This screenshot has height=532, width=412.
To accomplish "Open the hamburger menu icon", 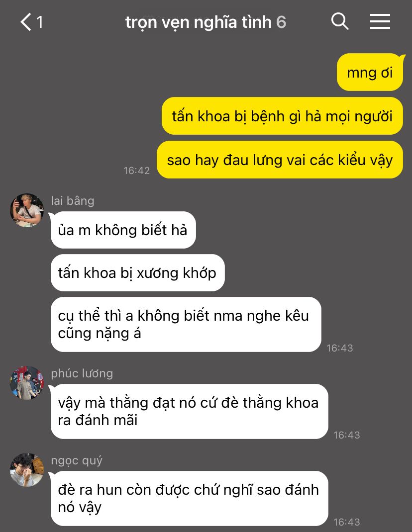I will (x=380, y=22).
